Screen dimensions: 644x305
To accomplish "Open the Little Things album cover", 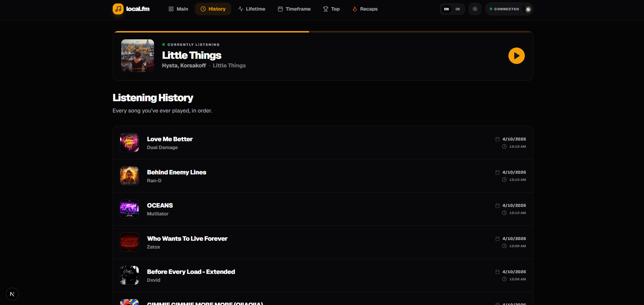I will tap(138, 56).
